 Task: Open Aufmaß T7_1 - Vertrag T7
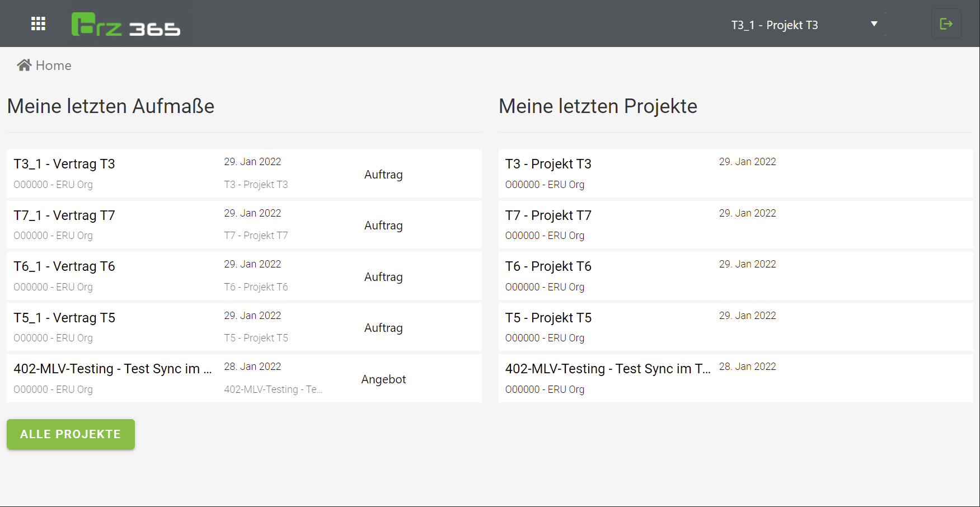(64, 215)
